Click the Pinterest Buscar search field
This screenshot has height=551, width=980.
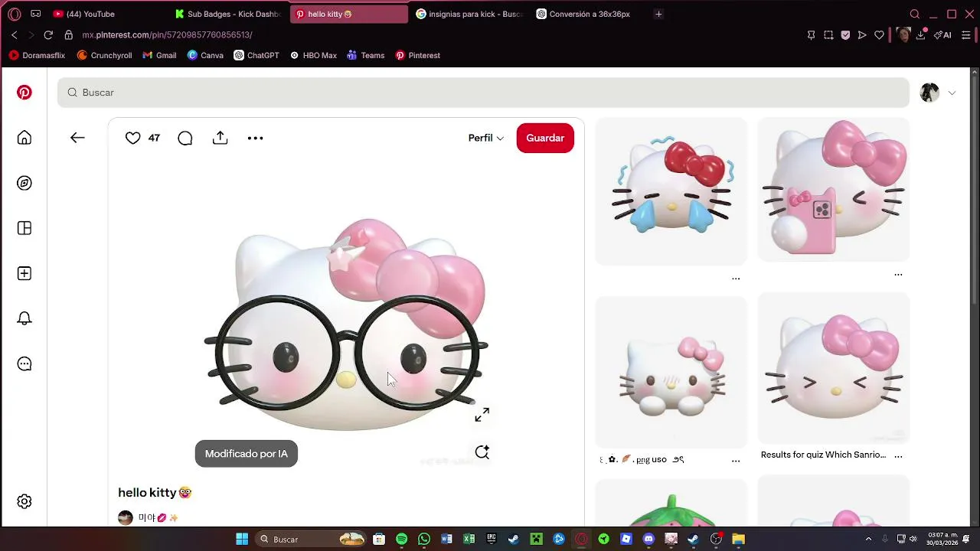[483, 93]
